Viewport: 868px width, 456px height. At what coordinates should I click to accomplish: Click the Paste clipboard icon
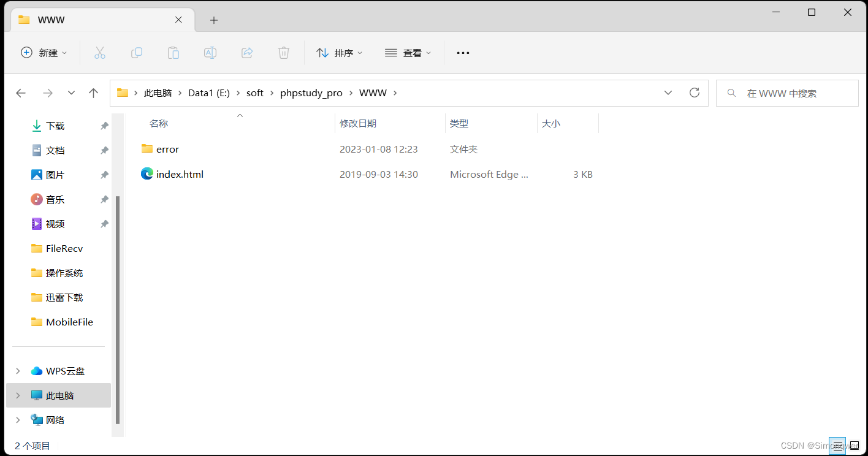pyautogui.click(x=173, y=53)
